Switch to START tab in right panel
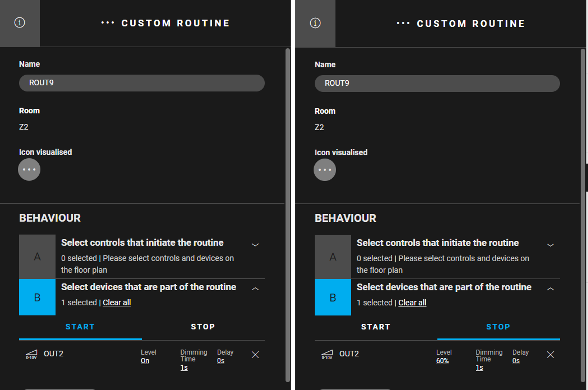This screenshot has height=390, width=588. coord(376,327)
